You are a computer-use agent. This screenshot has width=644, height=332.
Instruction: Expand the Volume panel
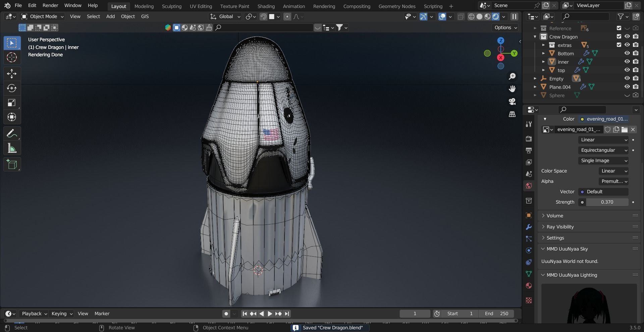[589, 216]
